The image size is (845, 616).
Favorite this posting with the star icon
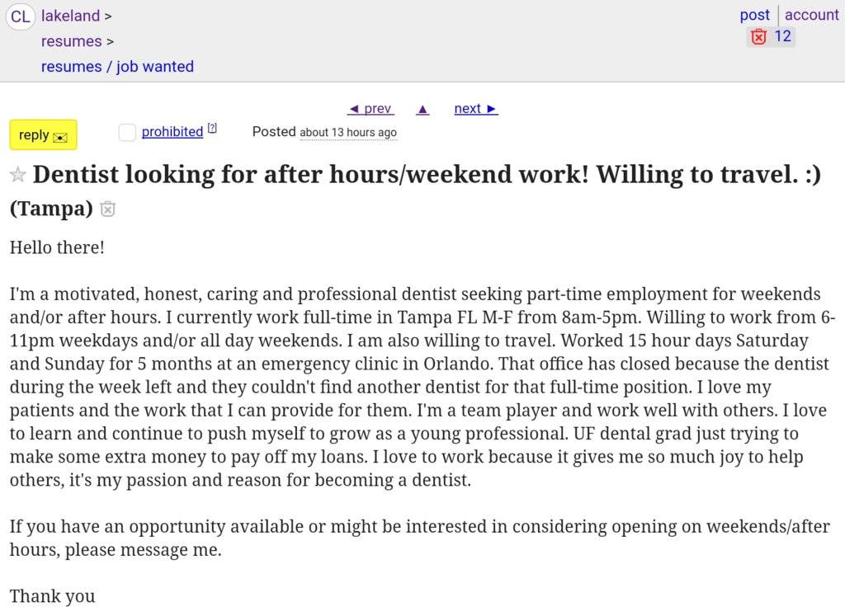17,176
